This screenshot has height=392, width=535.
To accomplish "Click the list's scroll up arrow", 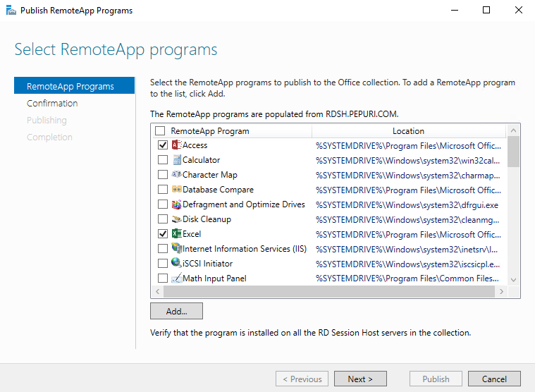I will coord(514,130).
